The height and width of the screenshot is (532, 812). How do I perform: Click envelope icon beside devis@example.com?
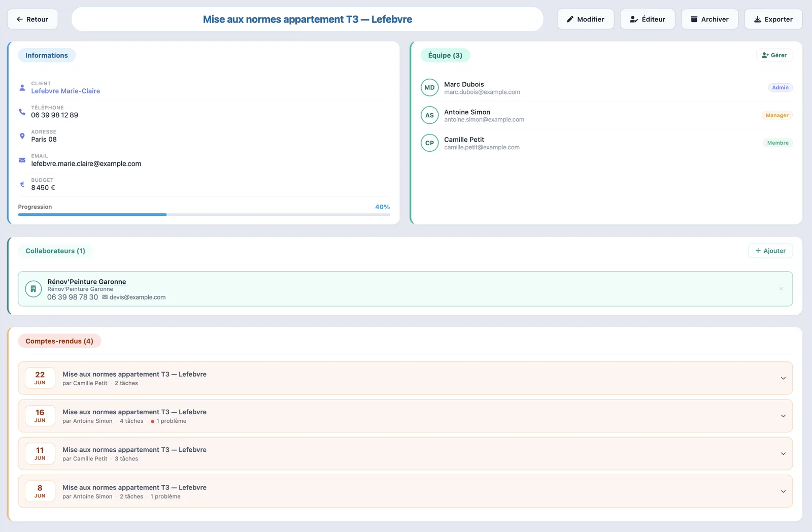point(105,297)
